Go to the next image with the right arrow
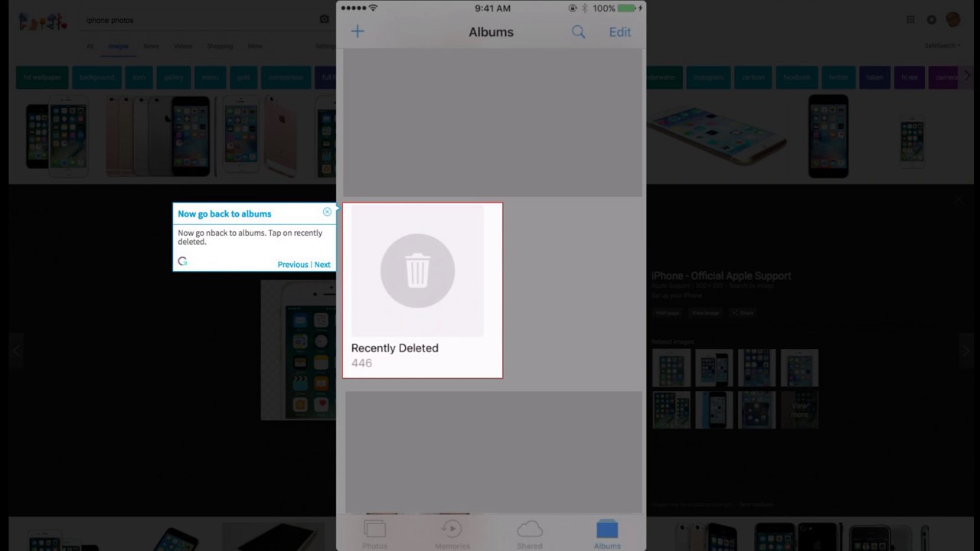980x551 pixels. [x=965, y=350]
